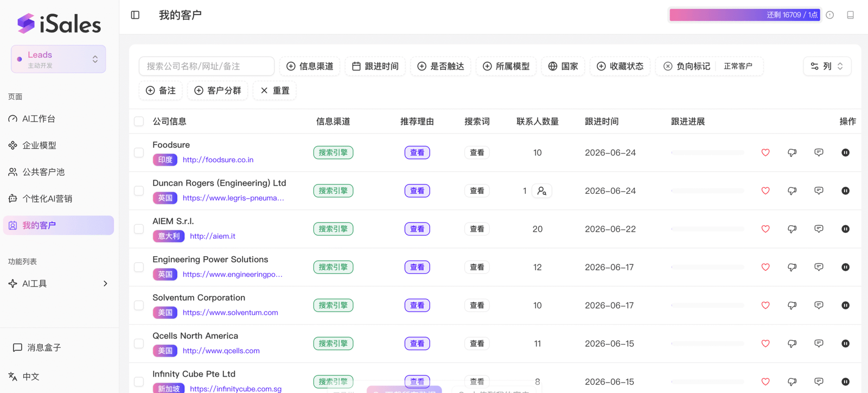
Task: Favorite AIEM S.r.l. with heart icon
Action: pos(765,229)
